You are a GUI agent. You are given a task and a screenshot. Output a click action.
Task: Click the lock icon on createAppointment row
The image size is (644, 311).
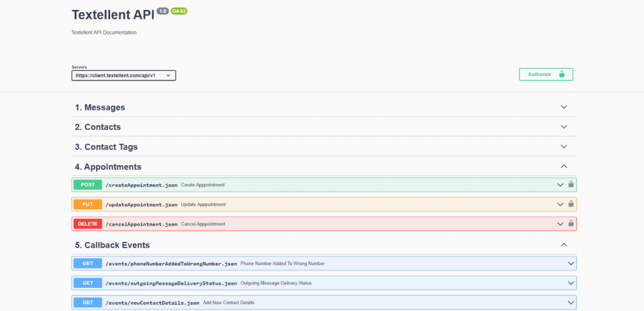571,184
